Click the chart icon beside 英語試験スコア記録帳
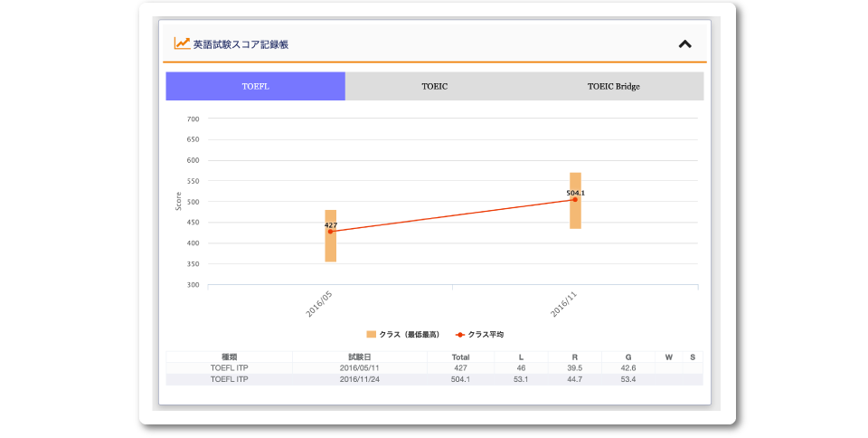The height and width of the screenshot is (438, 868). 182,43
